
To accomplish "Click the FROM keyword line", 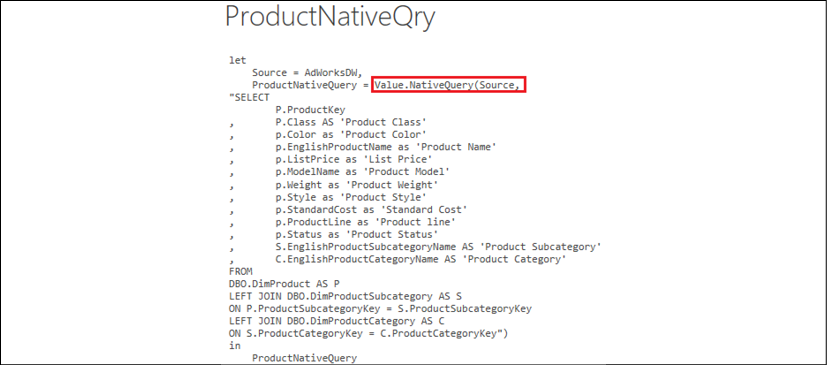I will click(x=241, y=272).
